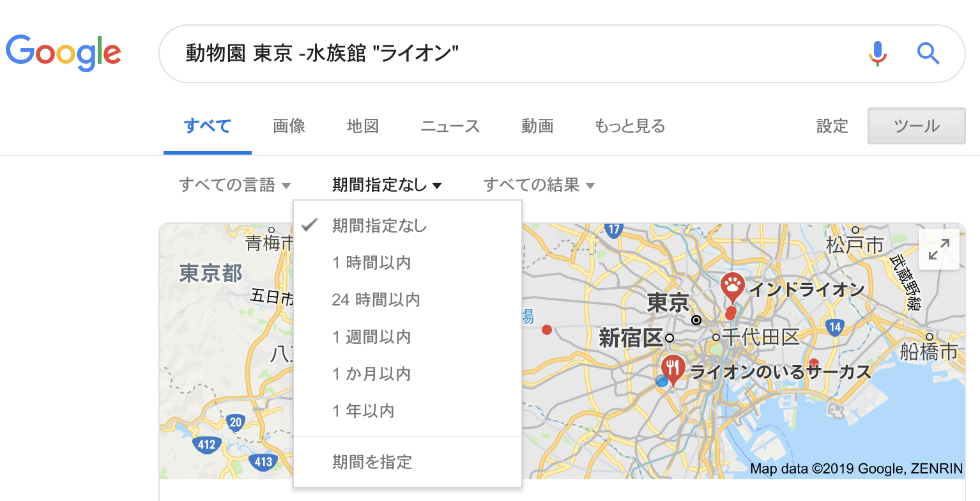The image size is (980, 501).
Task: Select the 1 時間以内 time filter
Action: coord(371,262)
